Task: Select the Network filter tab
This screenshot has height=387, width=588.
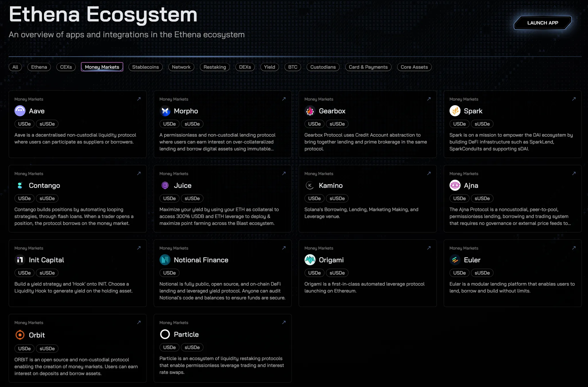Action: pyautogui.click(x=181, y=67)
